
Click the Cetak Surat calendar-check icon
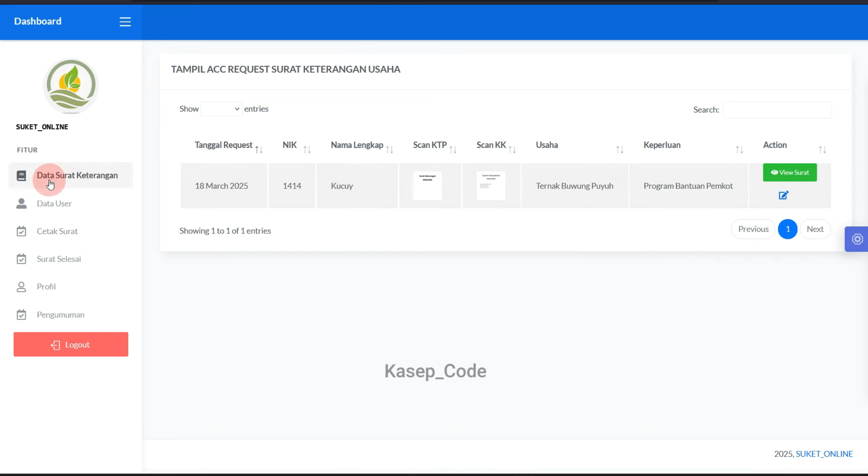[x=21, y=231]
